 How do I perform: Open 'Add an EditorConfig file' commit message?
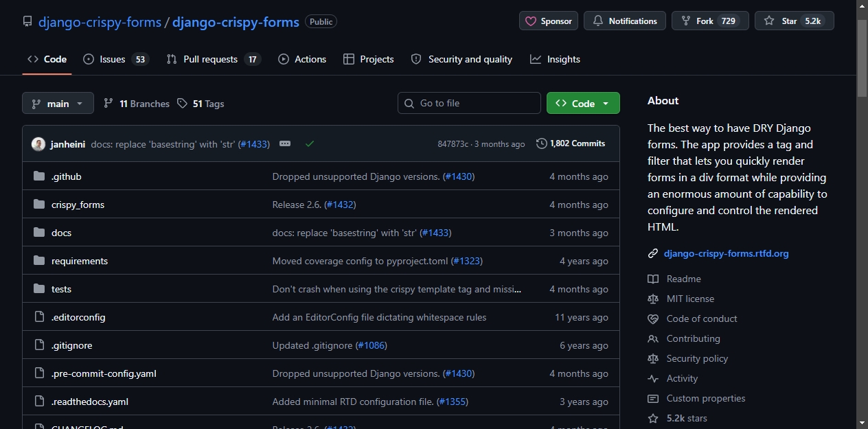click(x=379, y=317)
